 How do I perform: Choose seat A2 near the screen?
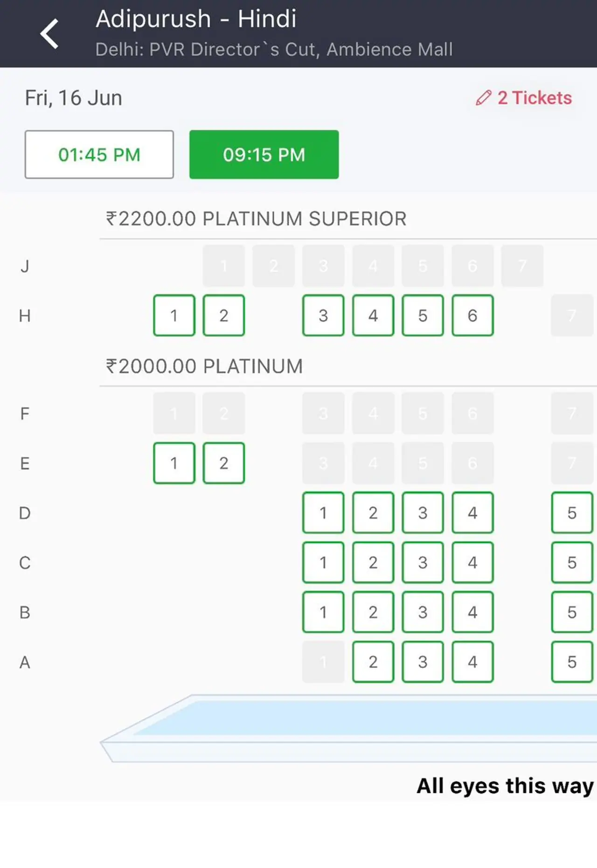[373, 662]
